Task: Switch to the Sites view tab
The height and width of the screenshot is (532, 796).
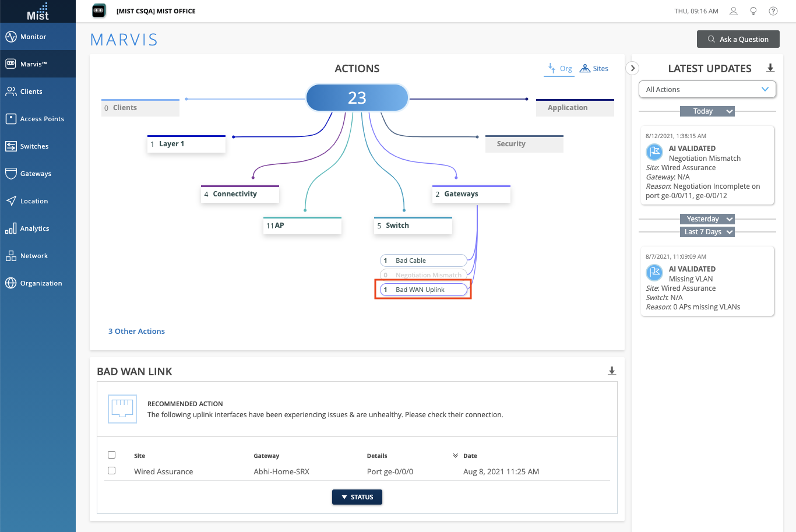Action: click(x=594, y=69)
